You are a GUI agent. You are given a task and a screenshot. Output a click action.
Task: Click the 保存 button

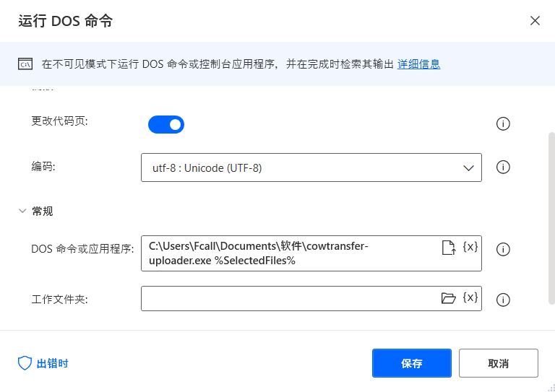pos(411,363)
